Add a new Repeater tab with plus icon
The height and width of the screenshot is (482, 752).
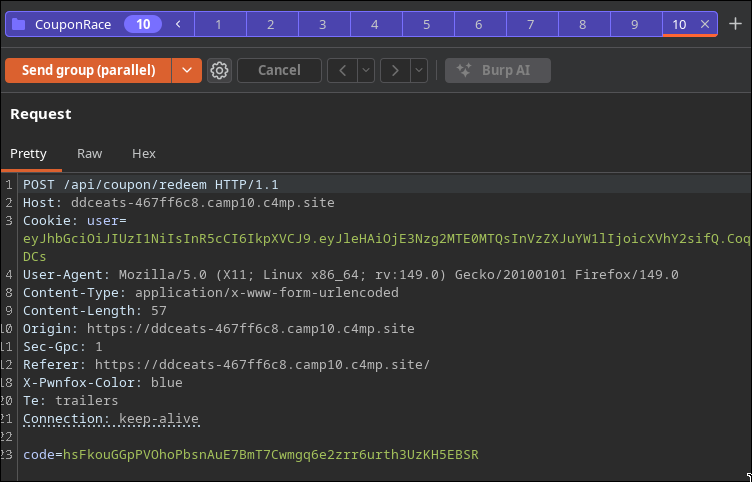(x=735, y=24)
